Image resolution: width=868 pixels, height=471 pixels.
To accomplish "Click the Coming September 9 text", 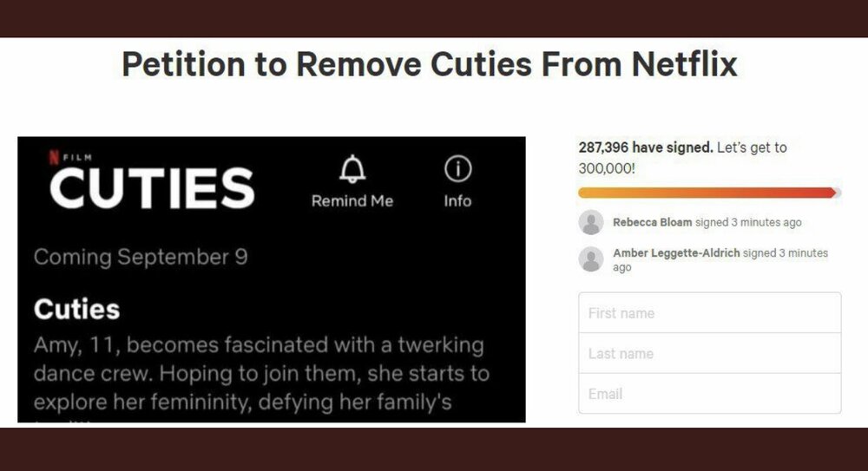I will (x=141, y=258).
